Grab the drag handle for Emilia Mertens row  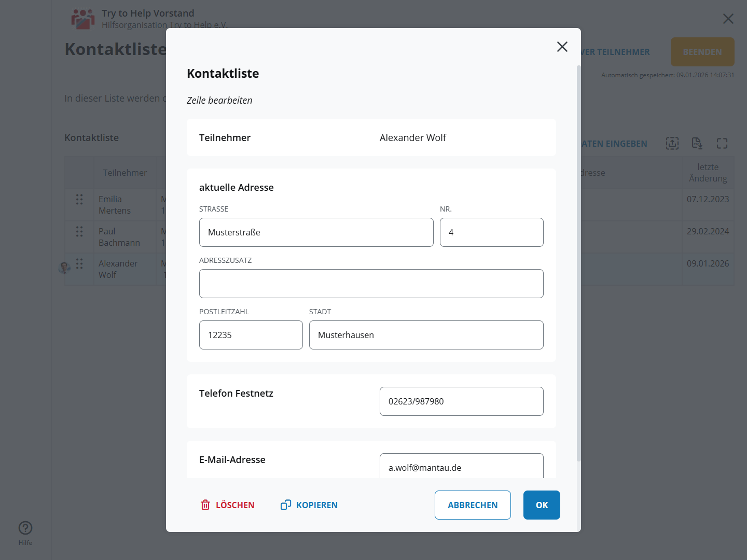(79, 200)
